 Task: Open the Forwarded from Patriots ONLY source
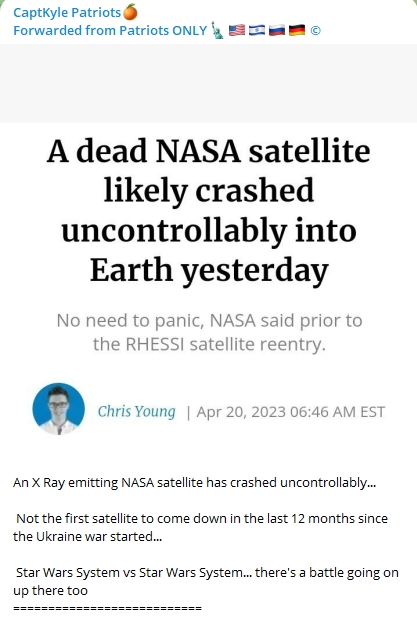coord(110,30)
